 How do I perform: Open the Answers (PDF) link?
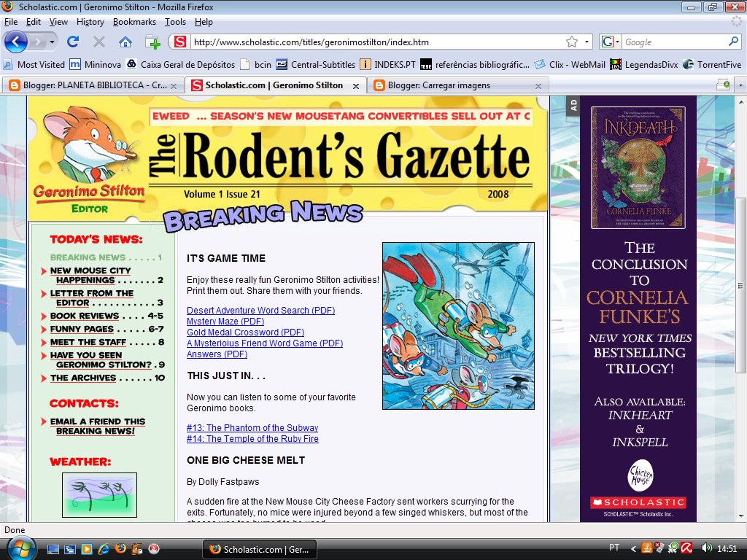[x=217, y=354]
